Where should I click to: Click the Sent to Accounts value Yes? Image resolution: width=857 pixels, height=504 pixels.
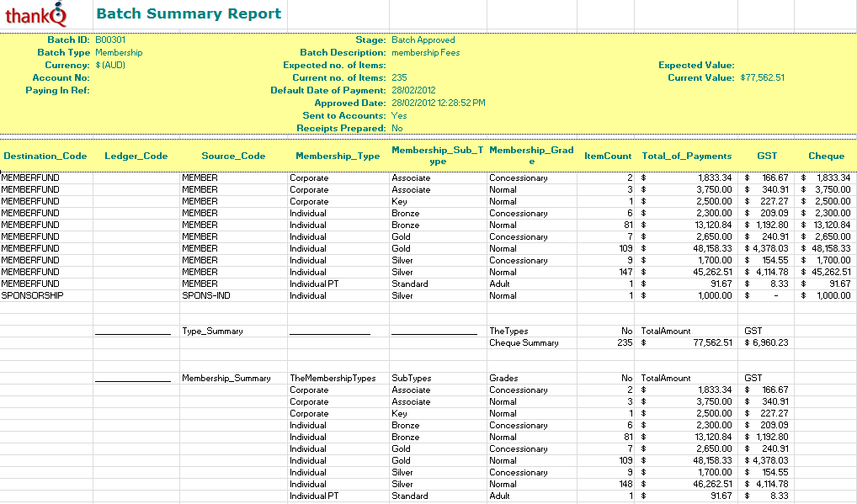click(399, 115)
